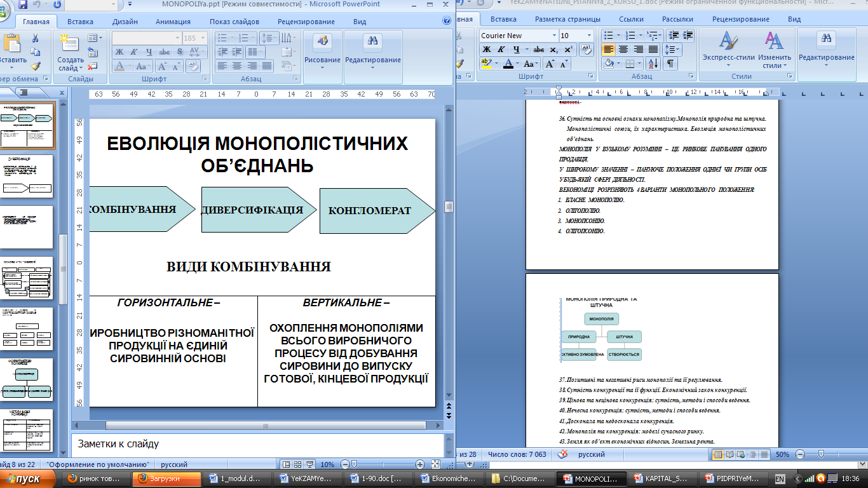Toggle align left in Word Абзац group
This screenshot has height=488, width=868.
(609, 50)
